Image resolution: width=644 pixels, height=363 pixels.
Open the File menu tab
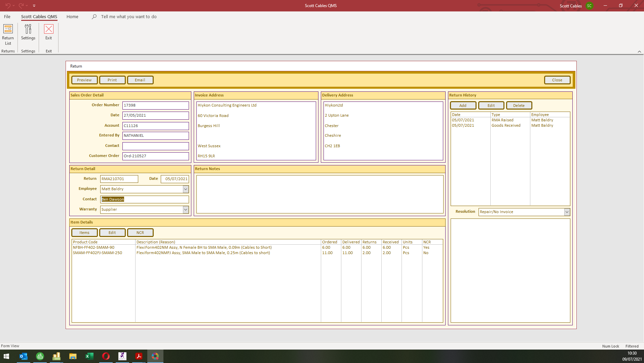click(7, 16)
